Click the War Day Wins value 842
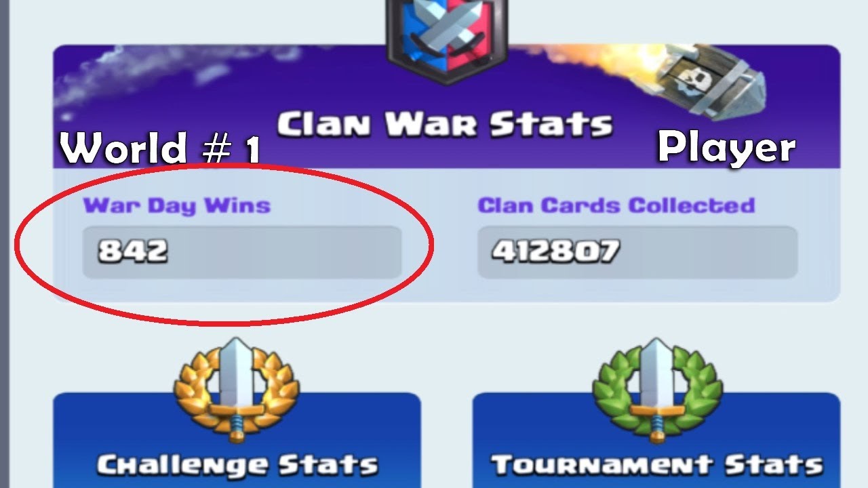The image size is (868, 488). 133,252
